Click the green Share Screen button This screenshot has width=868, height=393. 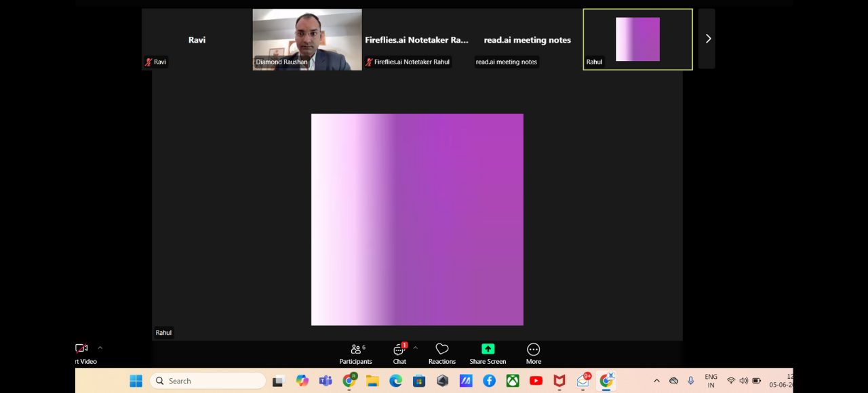[x=488, y=354]
